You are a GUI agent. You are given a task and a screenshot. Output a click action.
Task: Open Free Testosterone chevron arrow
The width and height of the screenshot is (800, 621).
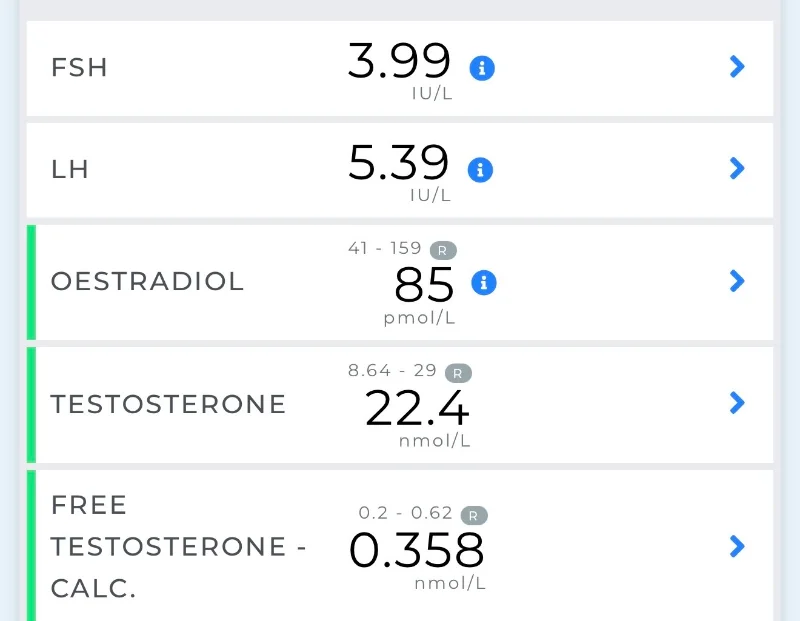pyautogui.click(x=737, y=546)
